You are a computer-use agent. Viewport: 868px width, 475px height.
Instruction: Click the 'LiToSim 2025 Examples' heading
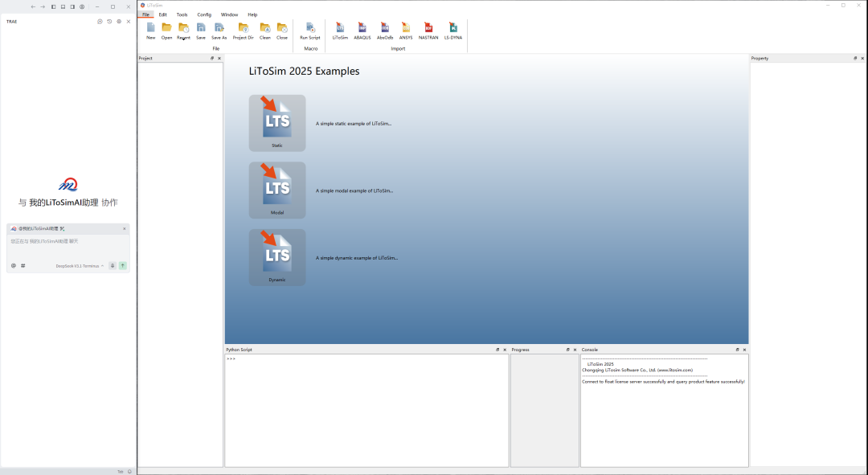click(304, 71)
